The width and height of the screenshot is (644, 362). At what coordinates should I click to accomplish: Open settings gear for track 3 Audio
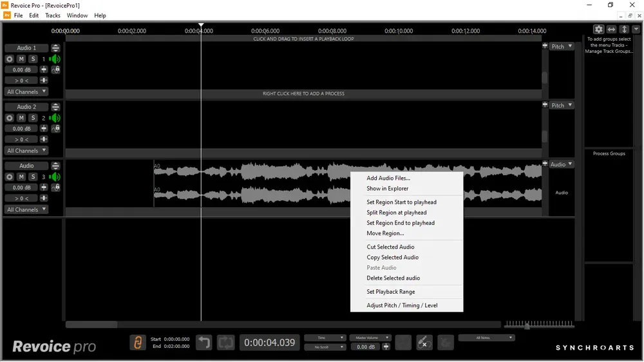point(10,176)
